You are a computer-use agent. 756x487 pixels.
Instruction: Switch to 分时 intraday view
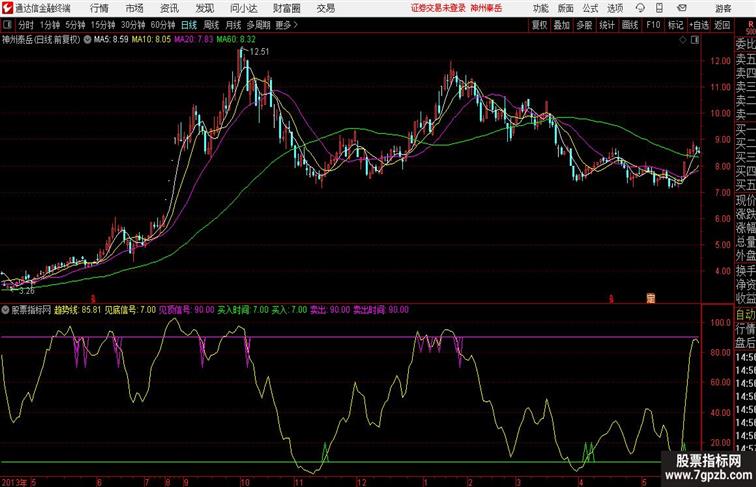pos(26,25)
